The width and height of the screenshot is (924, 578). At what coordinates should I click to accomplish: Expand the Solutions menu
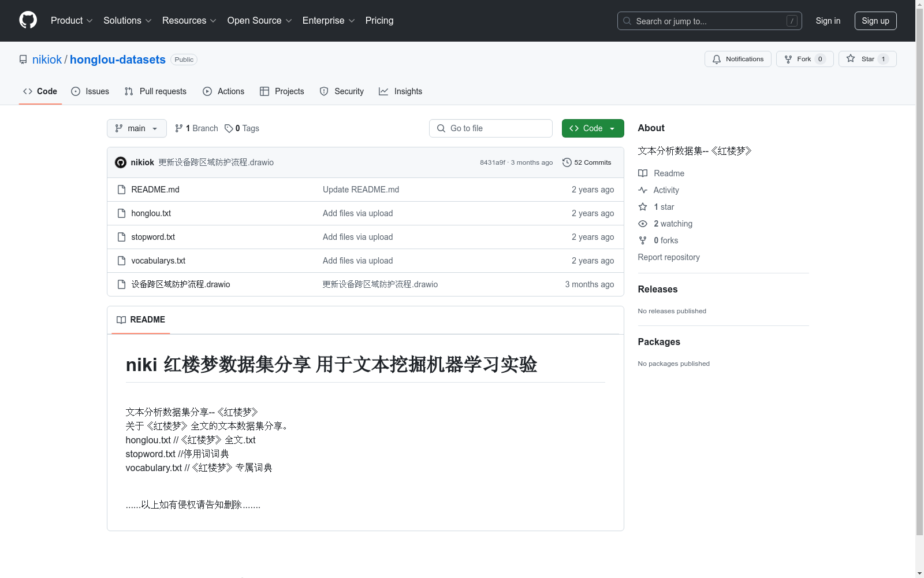coord(128,20)
